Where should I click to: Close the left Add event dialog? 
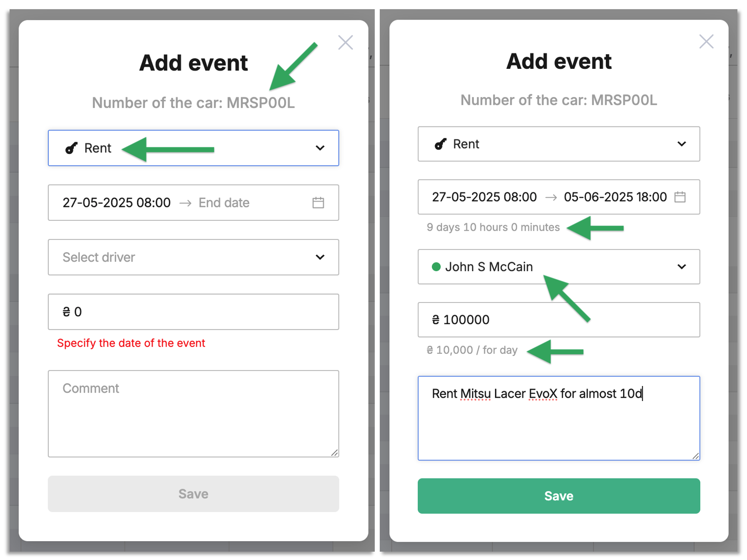pyautogui.click(x=346, y=43)
